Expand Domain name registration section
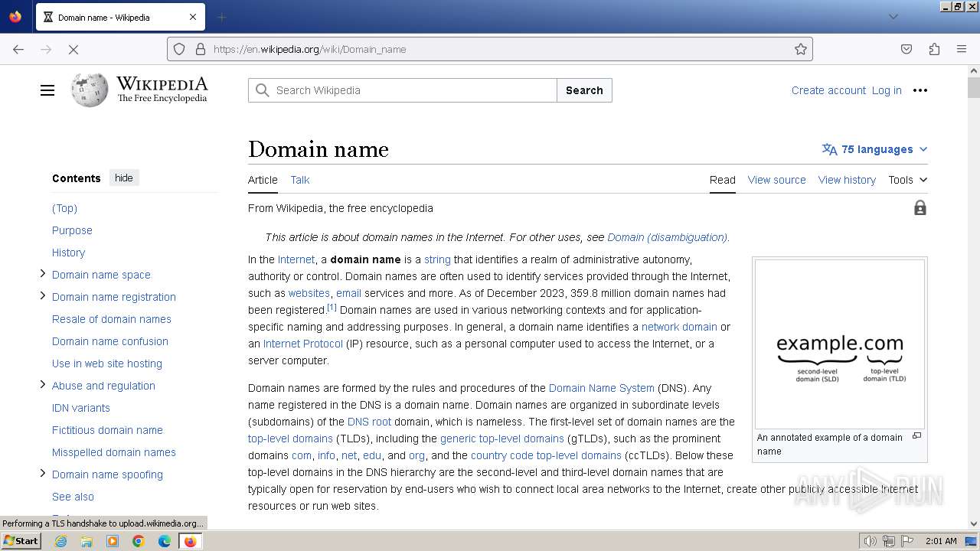 coord(43,296)
